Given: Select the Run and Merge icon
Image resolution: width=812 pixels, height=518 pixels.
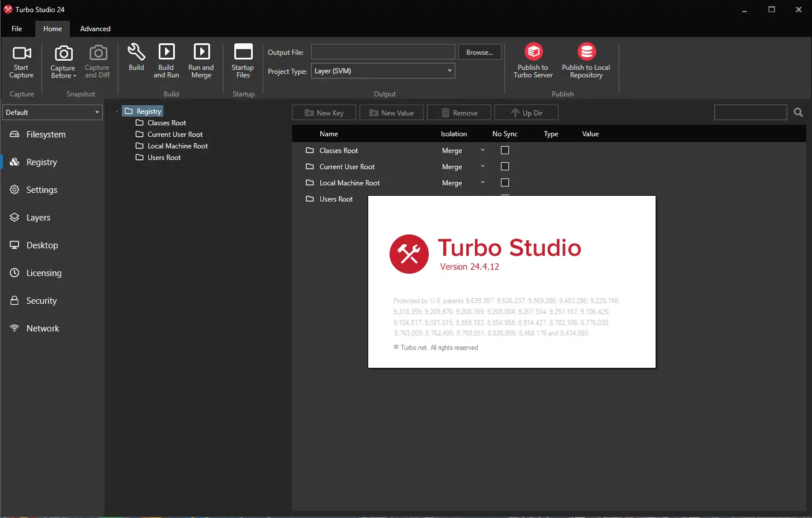Looking at the screenshot, I should point(201,52).
